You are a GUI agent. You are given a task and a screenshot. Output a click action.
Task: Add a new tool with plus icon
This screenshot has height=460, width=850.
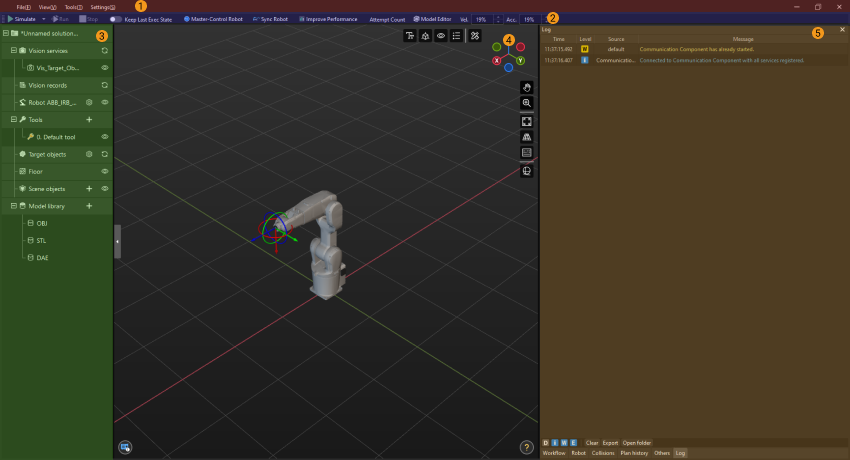coord(89,119)
